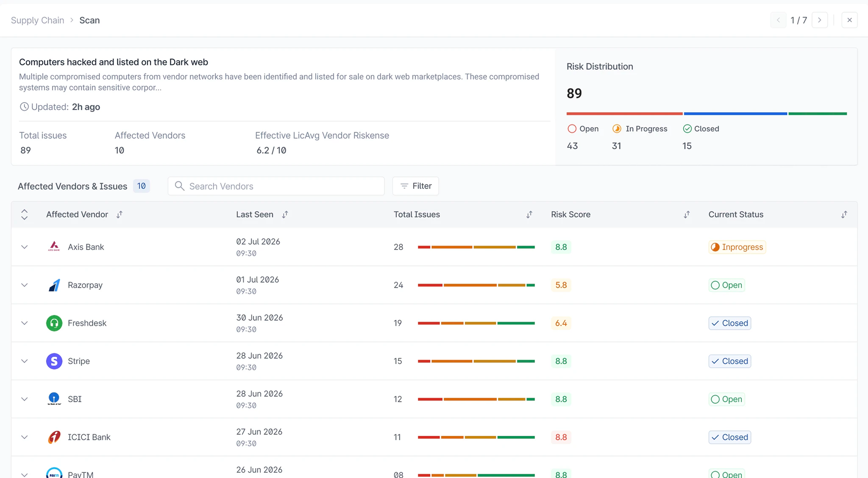868x478 pixels.
Task: Expand the Stripe row
Action: [x=24, y=361]
